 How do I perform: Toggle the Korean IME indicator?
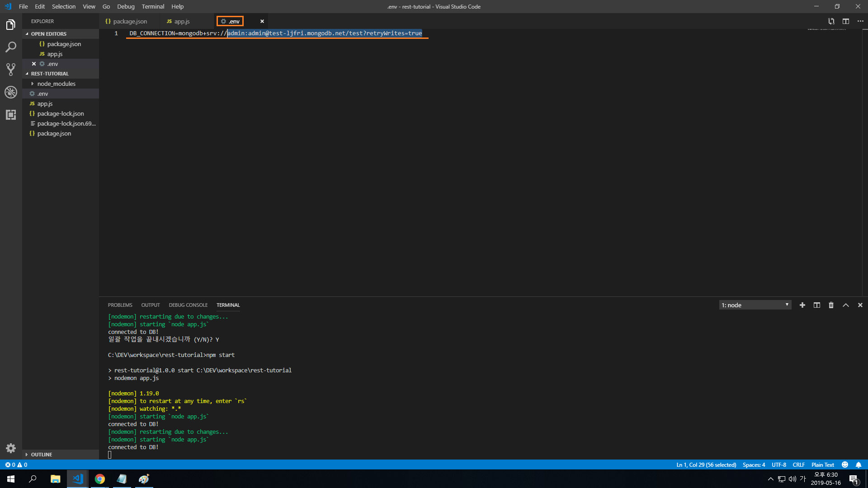[803, 479]
